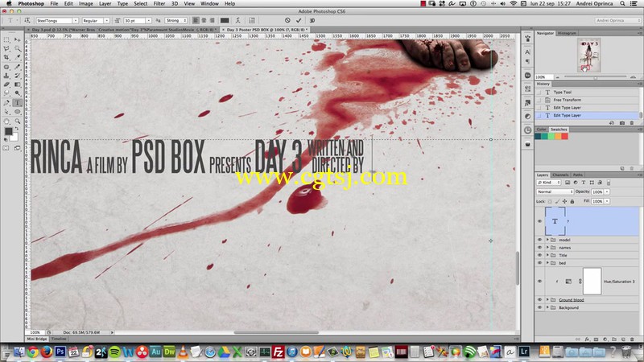Select the History Brush tool
This screenshot has height=362, width=644.
pyautogui.click(x=17, y=76)
